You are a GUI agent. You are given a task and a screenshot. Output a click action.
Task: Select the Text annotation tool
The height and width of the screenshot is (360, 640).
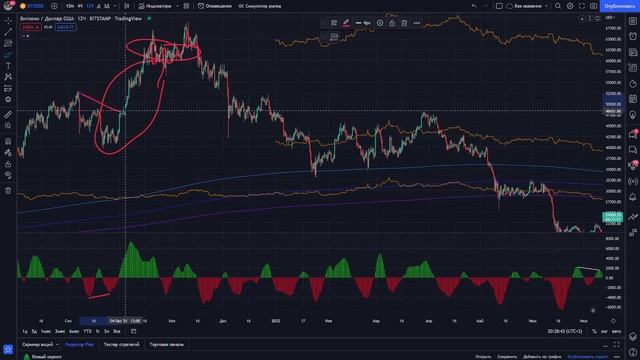[8, 66]
